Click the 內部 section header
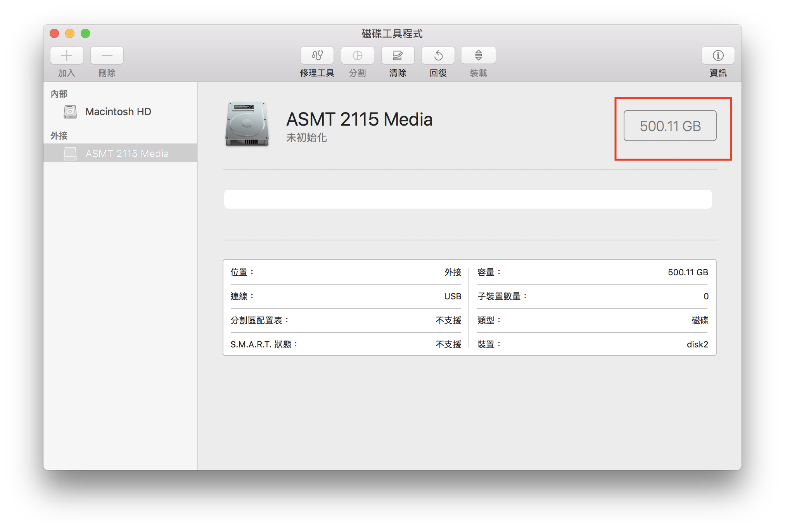 point(59,94)
